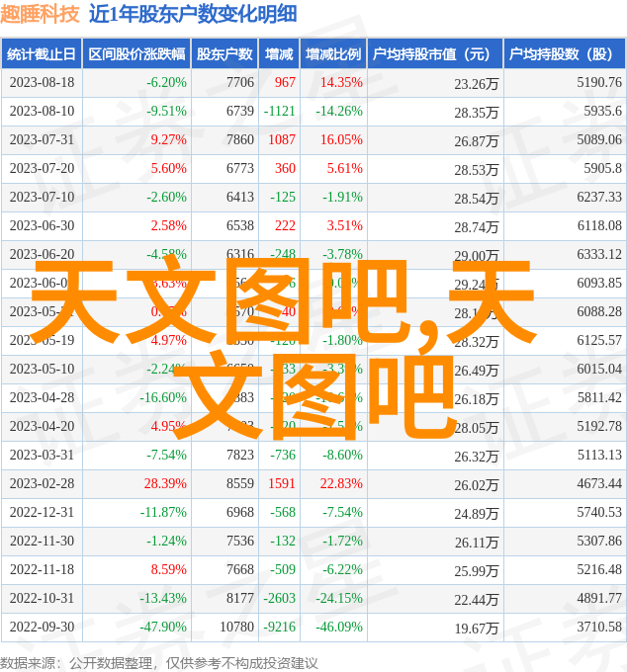The image size is (627, 672).
Task: Click the -125 decrease value
Action: click(x=283, y=197)
